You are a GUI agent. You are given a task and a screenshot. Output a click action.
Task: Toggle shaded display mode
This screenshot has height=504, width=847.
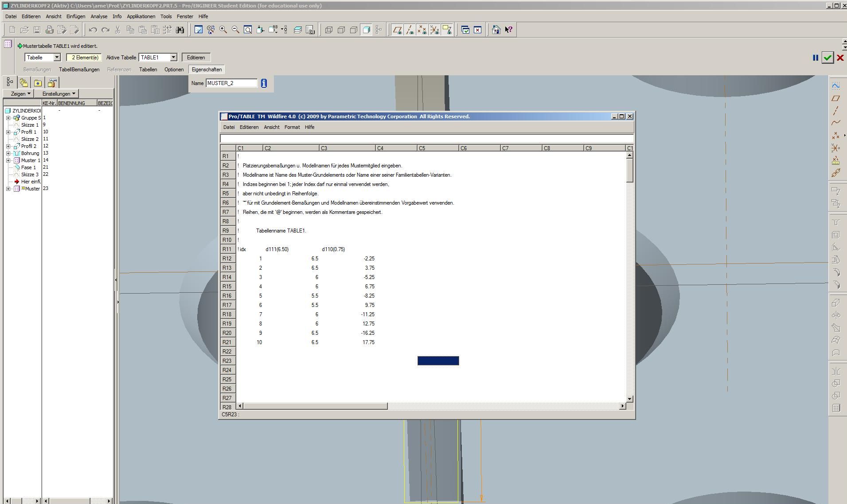(x=366, y=30)
